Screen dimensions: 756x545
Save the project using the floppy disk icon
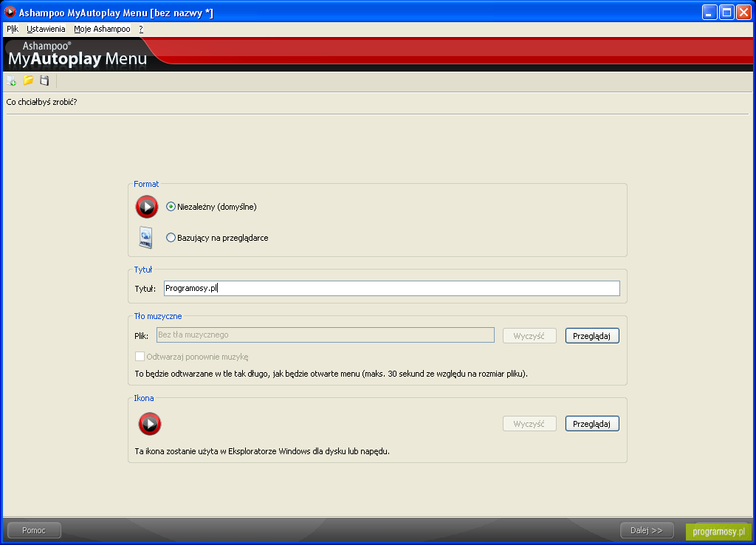[x=44, y=80]
